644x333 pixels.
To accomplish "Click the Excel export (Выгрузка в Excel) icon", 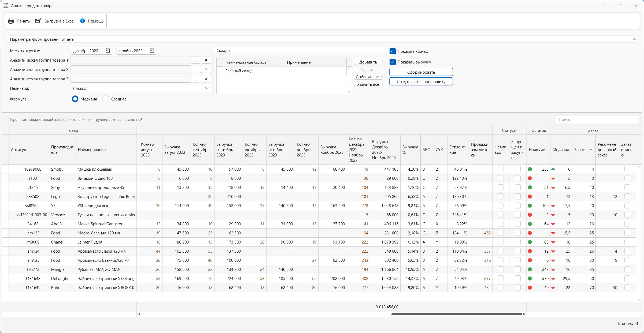I will (38, 21).
